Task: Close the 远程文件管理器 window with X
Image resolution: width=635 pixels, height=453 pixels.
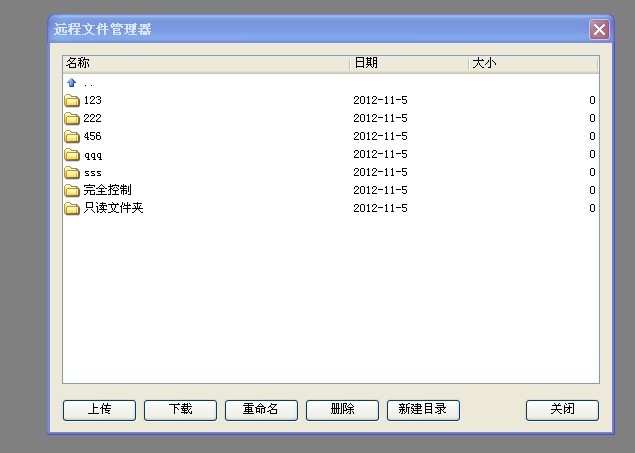Action: click(x=599, y=30)
